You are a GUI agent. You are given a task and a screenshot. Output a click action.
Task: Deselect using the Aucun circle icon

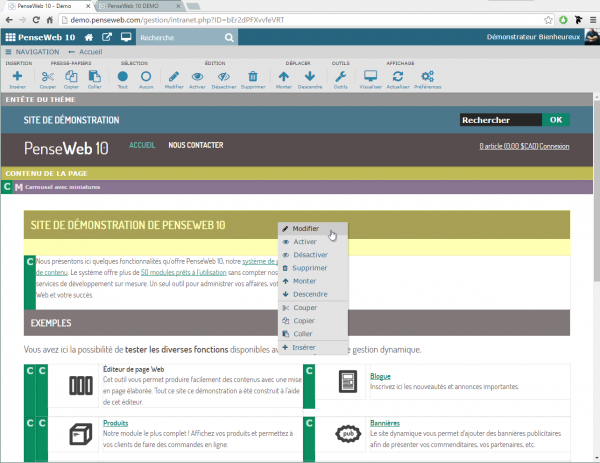pyautogui.click(x=146, y=76)
